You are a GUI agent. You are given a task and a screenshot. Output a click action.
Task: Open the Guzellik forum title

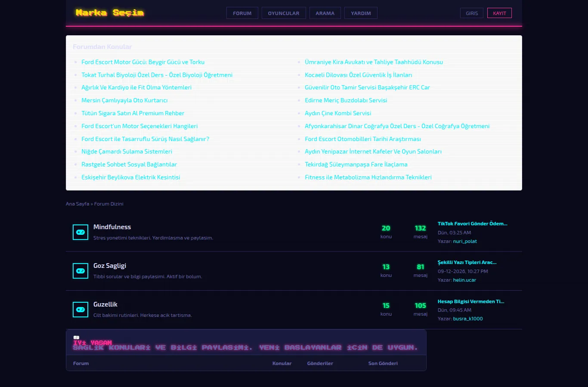[105, 304]
